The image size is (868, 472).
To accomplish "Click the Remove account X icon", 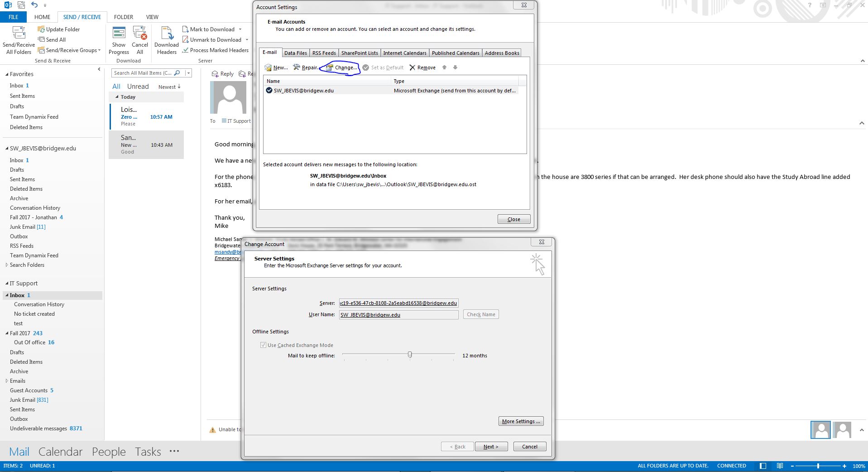I will pyautogui.click(x=412, y=67).
